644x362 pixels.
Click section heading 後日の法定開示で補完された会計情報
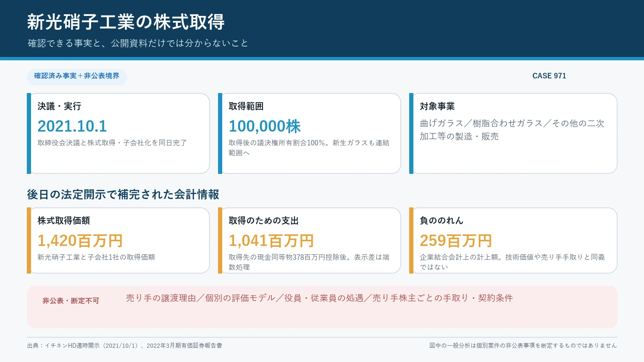point(123,194)
